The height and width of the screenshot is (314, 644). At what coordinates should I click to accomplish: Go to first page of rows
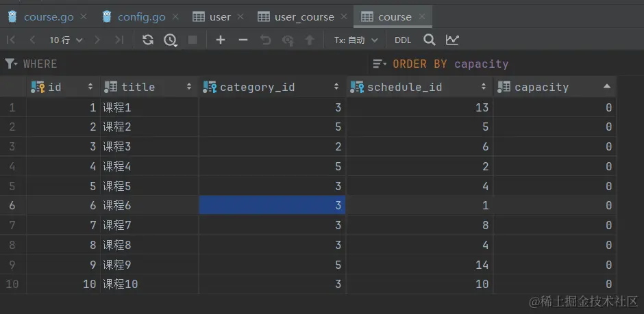tap(12, 40)
